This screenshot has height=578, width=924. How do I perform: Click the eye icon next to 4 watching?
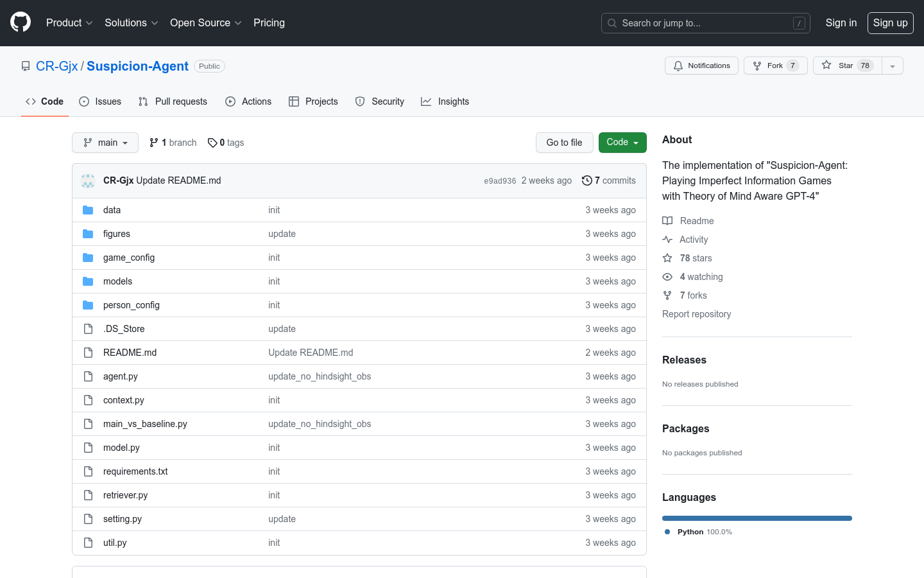(x=667, y=277)
